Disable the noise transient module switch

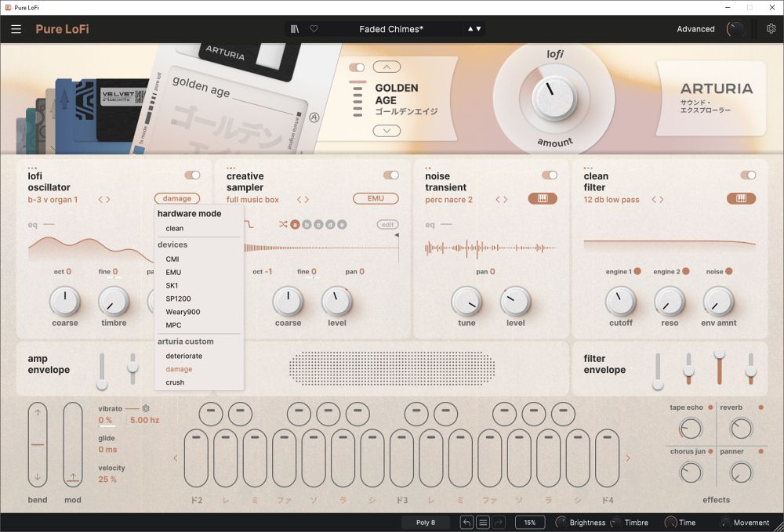(550, 175)
